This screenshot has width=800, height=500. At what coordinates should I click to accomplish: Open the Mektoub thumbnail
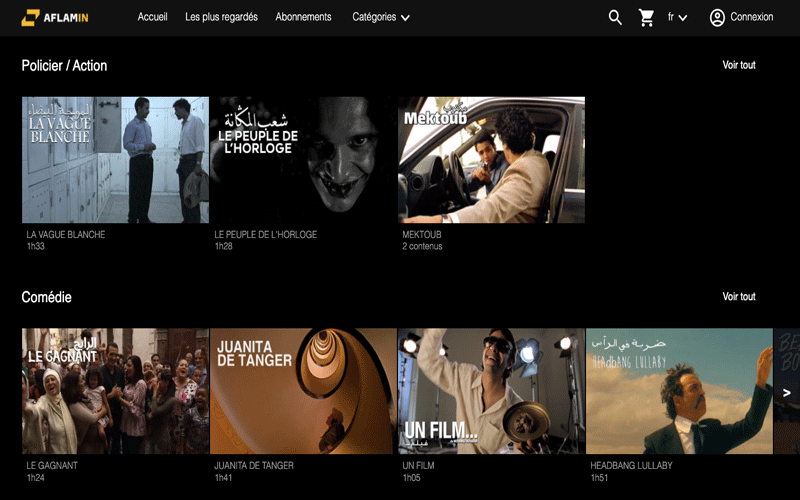coord(491,160)
